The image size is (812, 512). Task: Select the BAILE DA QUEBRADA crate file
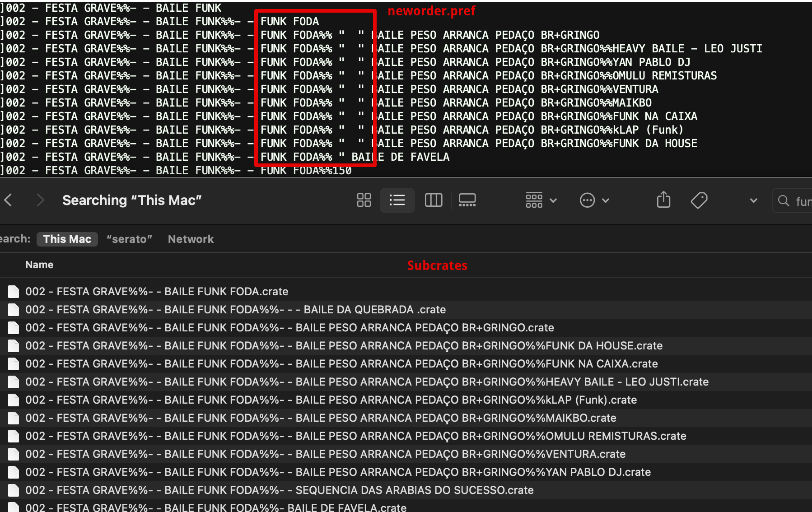235,310
